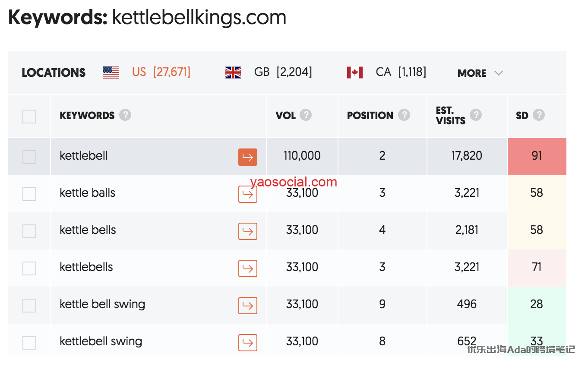The height and width of the screenshot is (366, 588).
Task: Click the arrow icon beside kettlebell keyword
Action: pyautogui.click(x=247, y=157)
